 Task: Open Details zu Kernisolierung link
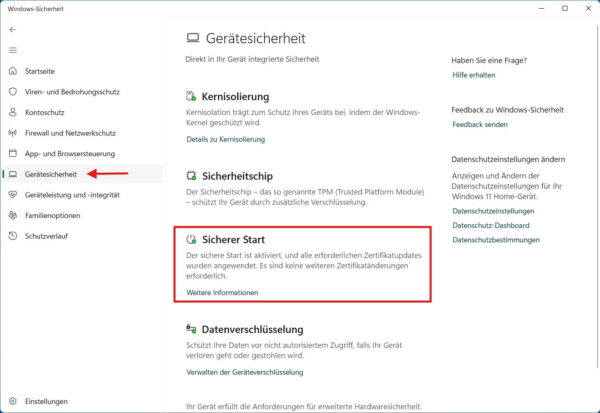coord(225,139)
